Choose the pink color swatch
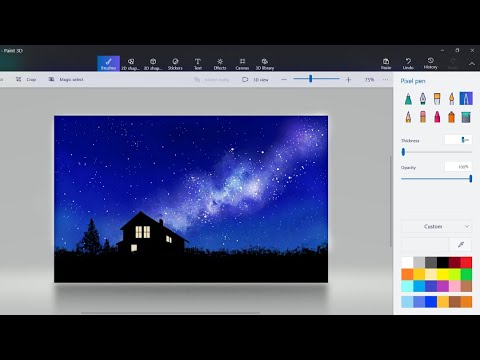The width and height of the screenshot is (480, 360). coord(454,286)
